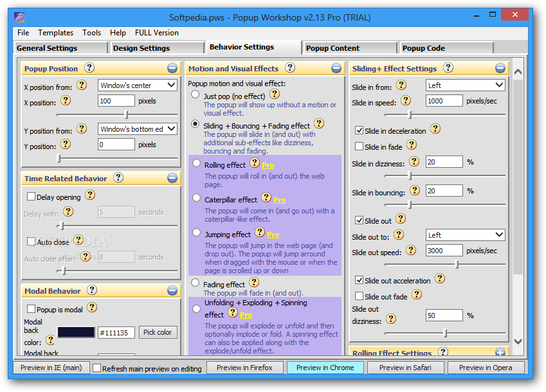
Task: Click help icon beside Caterpillar effect
Action: point(266,197)
